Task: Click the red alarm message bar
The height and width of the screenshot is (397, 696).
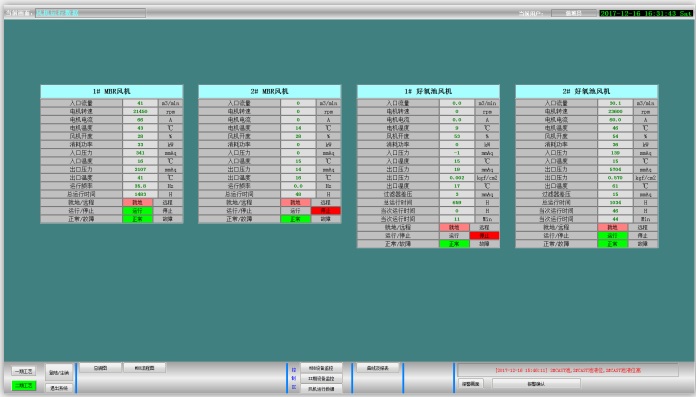Action: 568,370
